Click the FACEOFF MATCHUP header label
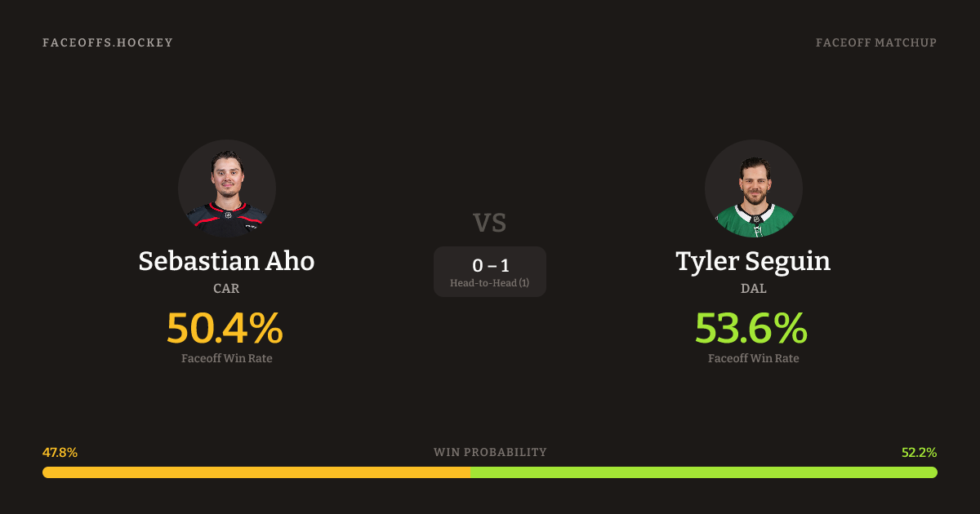This screenshot has width=980, height=514. (875, 42)
